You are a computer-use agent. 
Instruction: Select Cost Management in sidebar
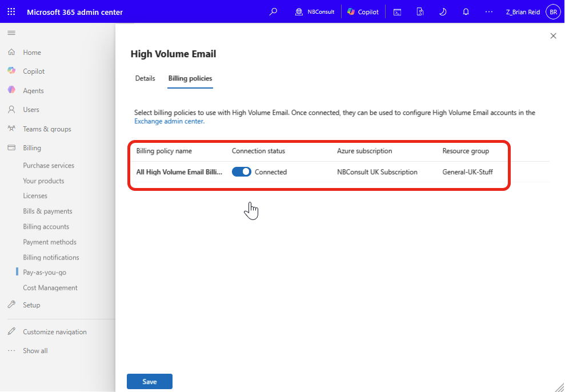pos(50,288)
